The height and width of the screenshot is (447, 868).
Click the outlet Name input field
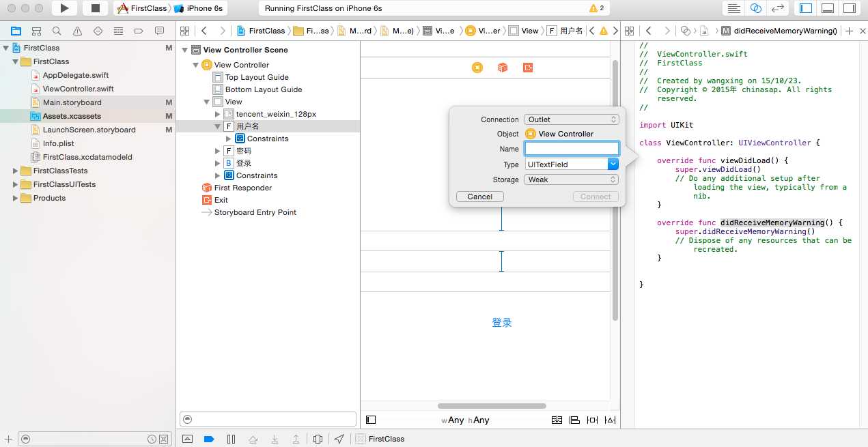572,149
